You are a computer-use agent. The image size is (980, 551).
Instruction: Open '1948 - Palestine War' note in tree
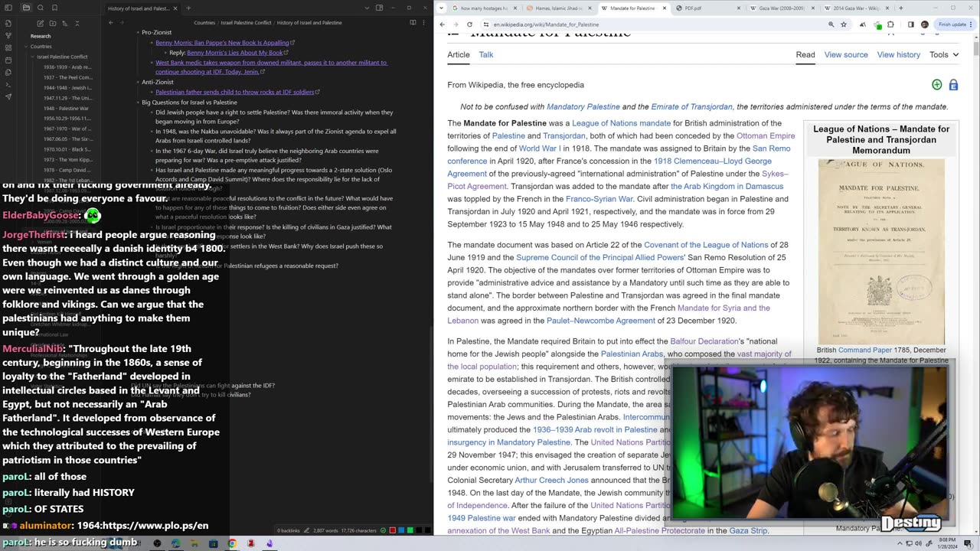point(66,109)
